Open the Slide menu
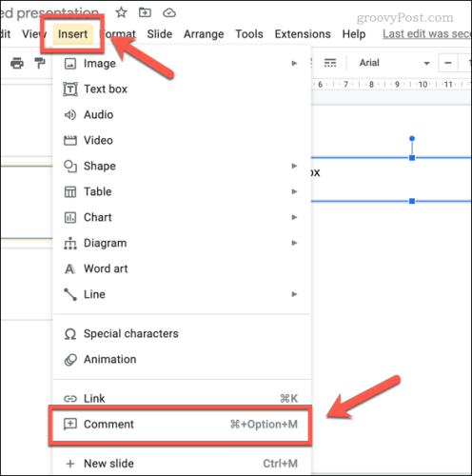 160,33
